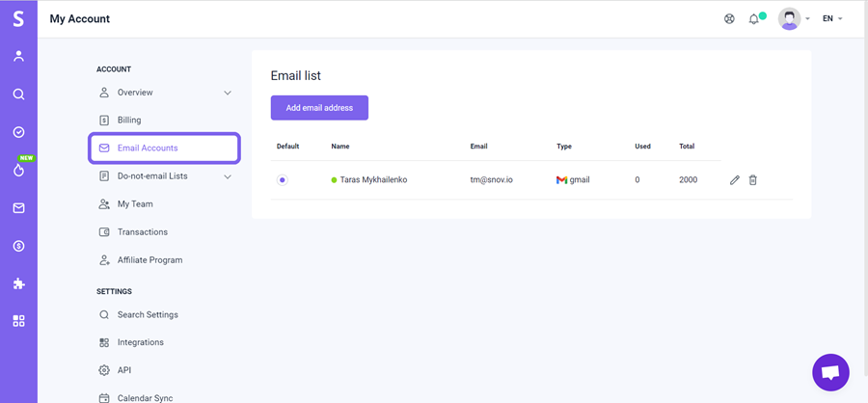Image resolution: width=868 pixels, height=403 pixels.
Task: Click the magnifier search icon in purple sidebar
Action: (19, 94)
